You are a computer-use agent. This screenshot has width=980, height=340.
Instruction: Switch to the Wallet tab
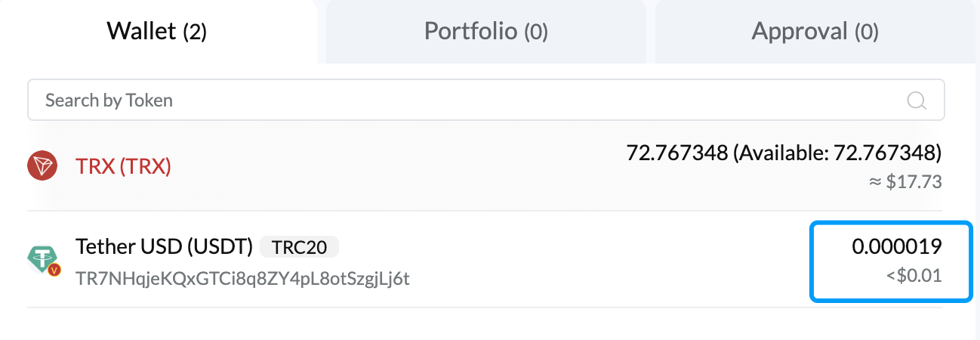click(156, 31)
